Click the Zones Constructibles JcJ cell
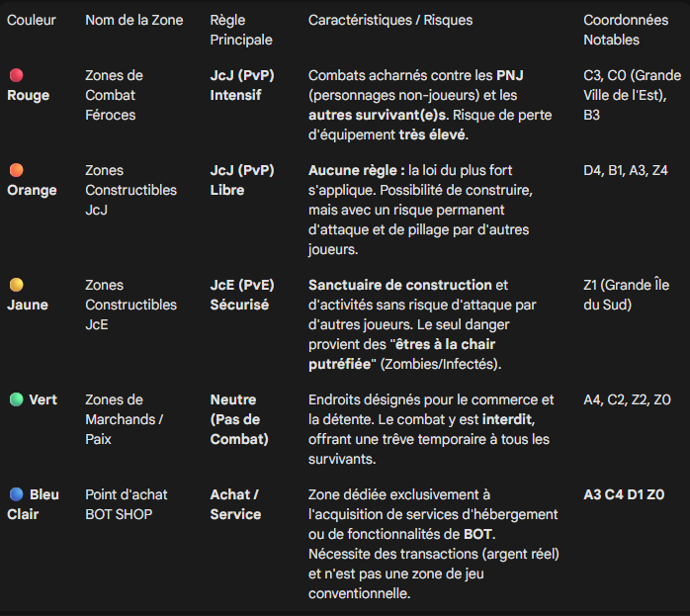This screenshot has height=616, width=690. click(130, 190)
